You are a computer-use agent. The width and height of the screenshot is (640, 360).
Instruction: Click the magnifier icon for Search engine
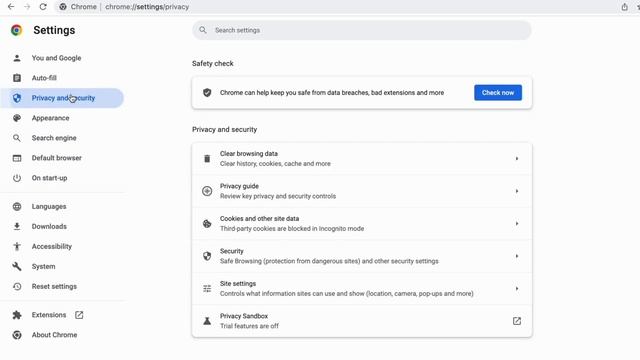pos(17,138)
